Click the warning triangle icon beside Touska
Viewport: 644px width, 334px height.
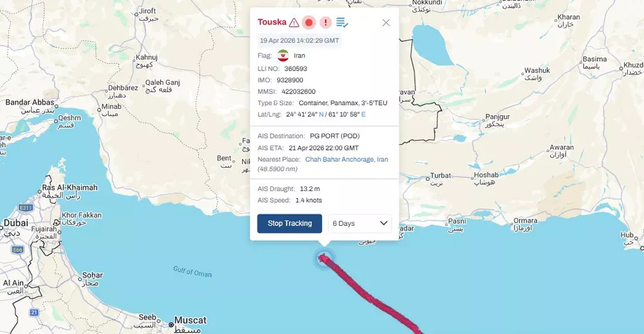(x=294, y=23)
